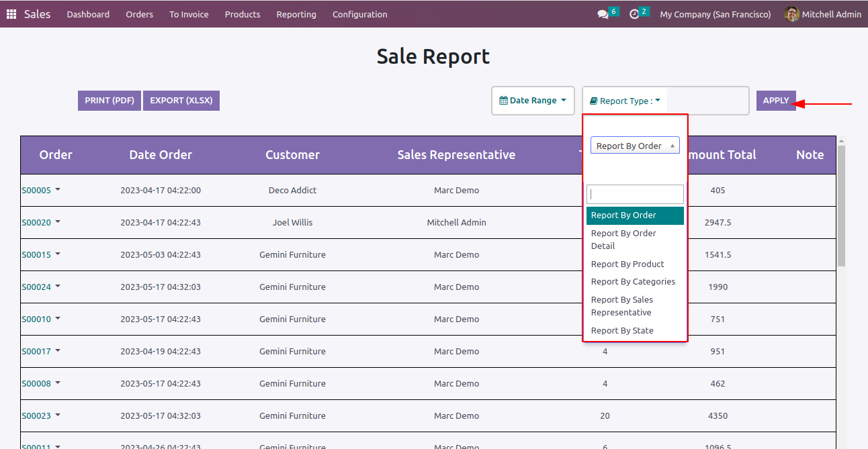Open the Report Type dropdown

pos(625,101)
